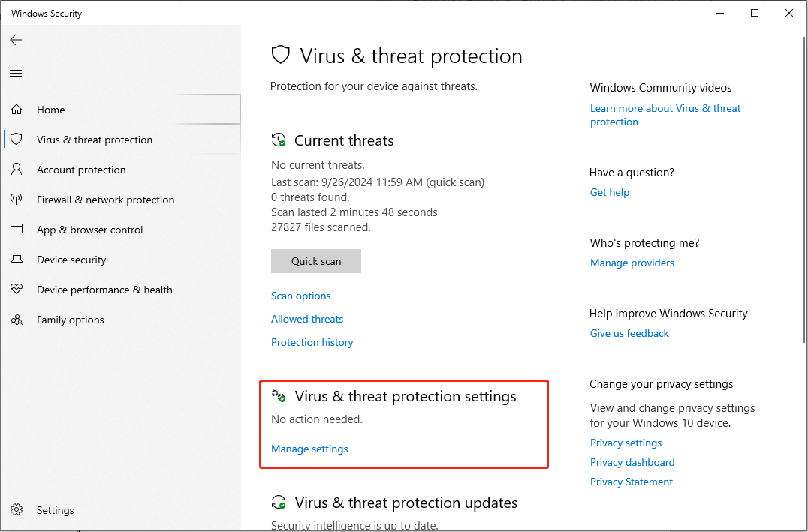This screenshot has height=532, width=808.
Task: View Protection history
Action: [312, 342]
